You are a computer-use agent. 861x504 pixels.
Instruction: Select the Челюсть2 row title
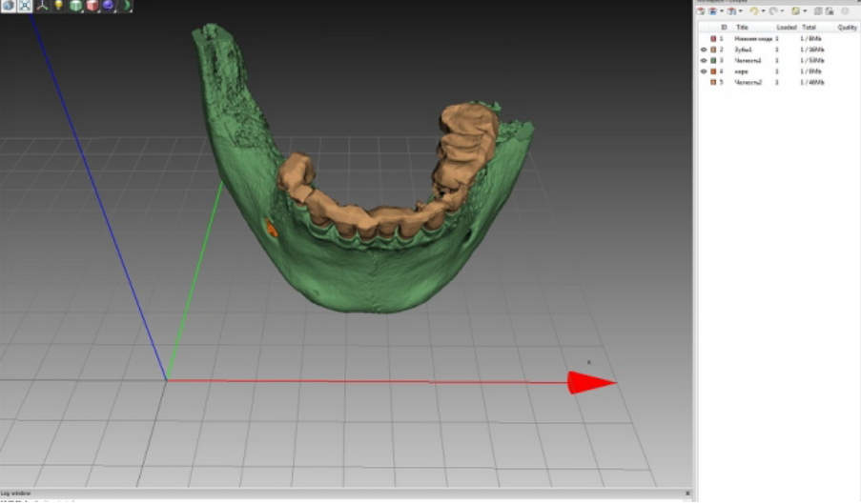coord(748,82)
